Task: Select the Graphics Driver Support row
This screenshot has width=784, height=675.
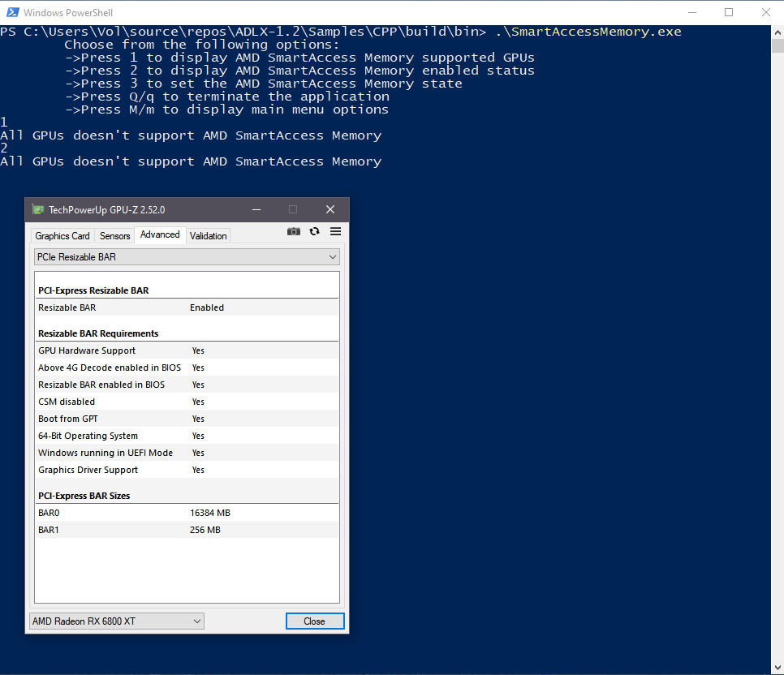Action: coord(187,470)
